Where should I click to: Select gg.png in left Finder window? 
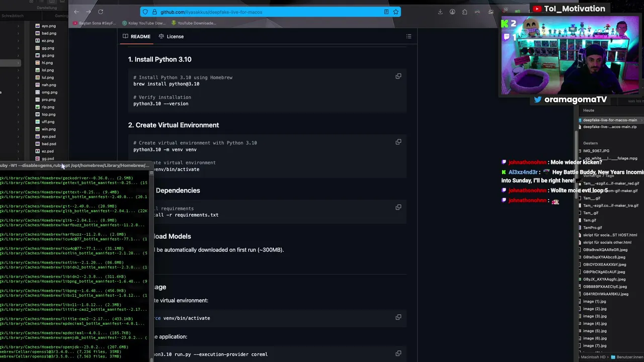(x=48, y=48)
